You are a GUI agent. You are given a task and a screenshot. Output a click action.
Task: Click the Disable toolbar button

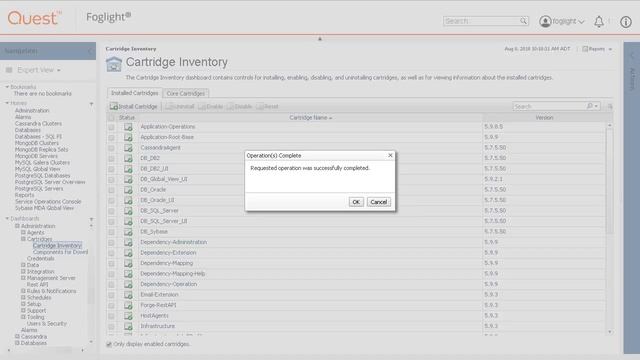240,107
